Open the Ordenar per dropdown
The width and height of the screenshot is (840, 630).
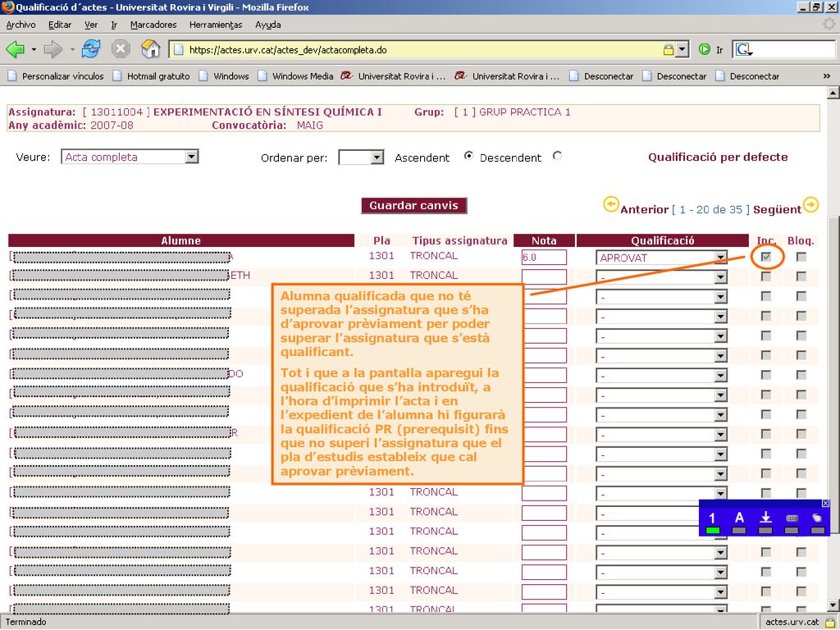(x=361, y=157)
